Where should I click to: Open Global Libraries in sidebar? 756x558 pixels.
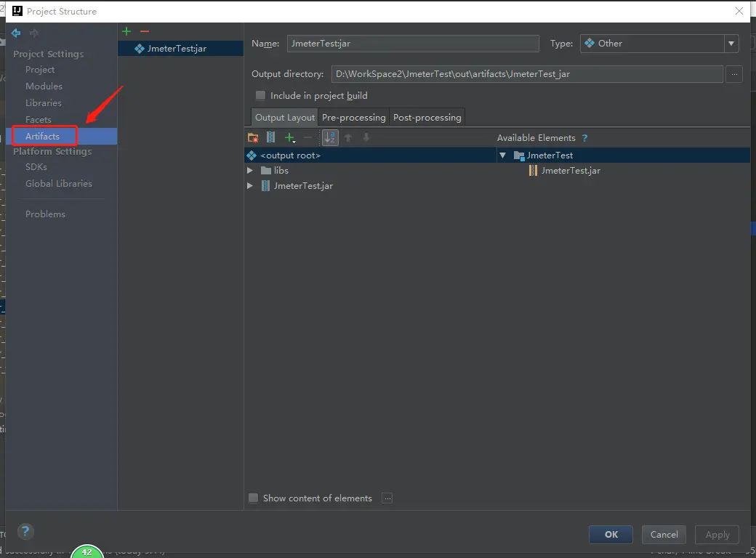tap(59, 184)
